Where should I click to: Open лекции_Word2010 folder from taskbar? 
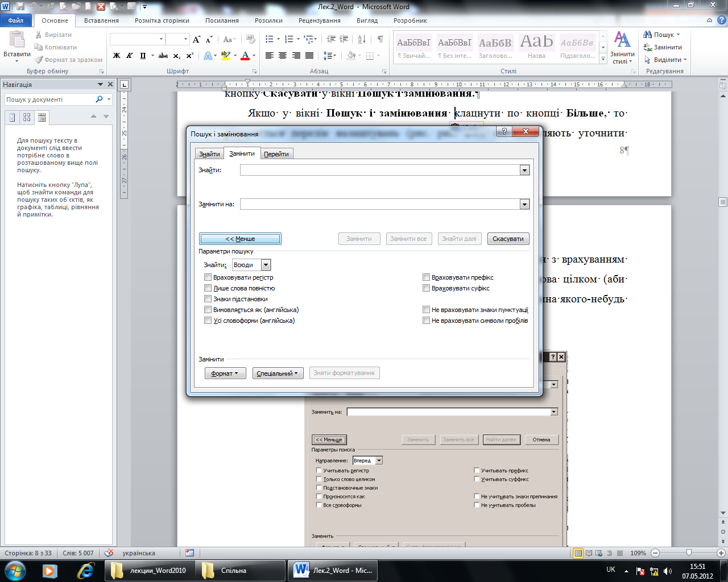150,570
